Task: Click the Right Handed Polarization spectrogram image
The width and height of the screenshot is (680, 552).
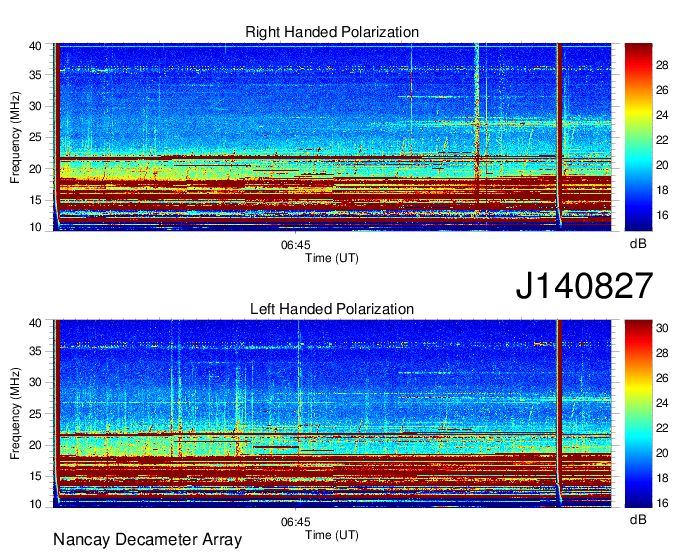Action: 332,137
